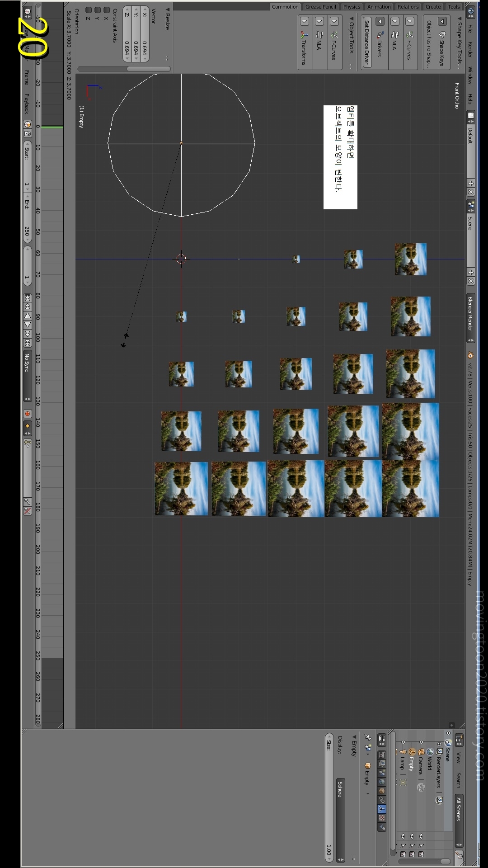The width and height of the screenshot is (488, 868).
Task: Browse scenes icon beside Scene field
Action: coord(470,206)
